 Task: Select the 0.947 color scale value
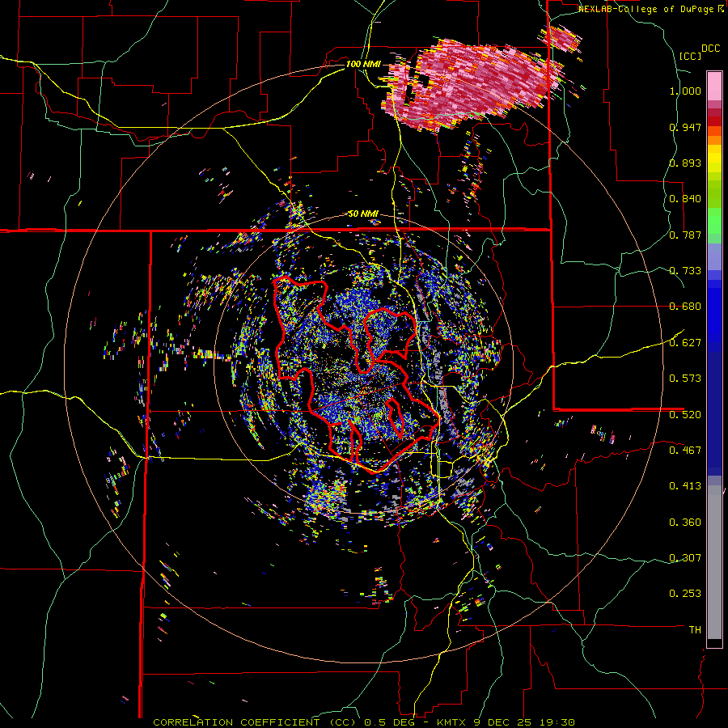685,127
